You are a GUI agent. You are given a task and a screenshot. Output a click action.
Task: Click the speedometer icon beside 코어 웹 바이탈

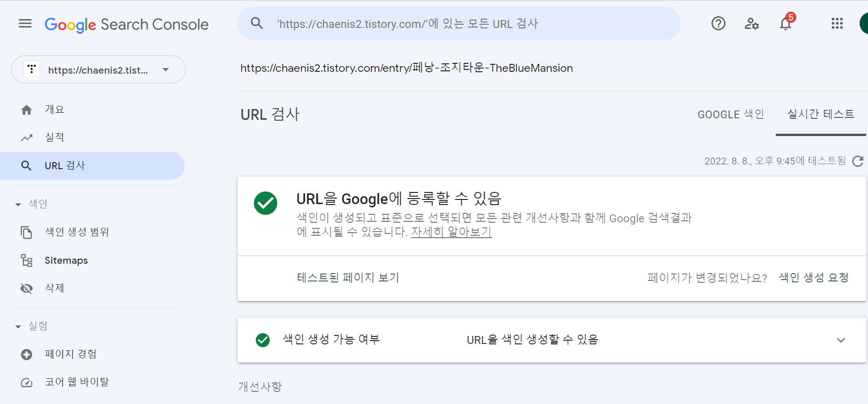27,383
